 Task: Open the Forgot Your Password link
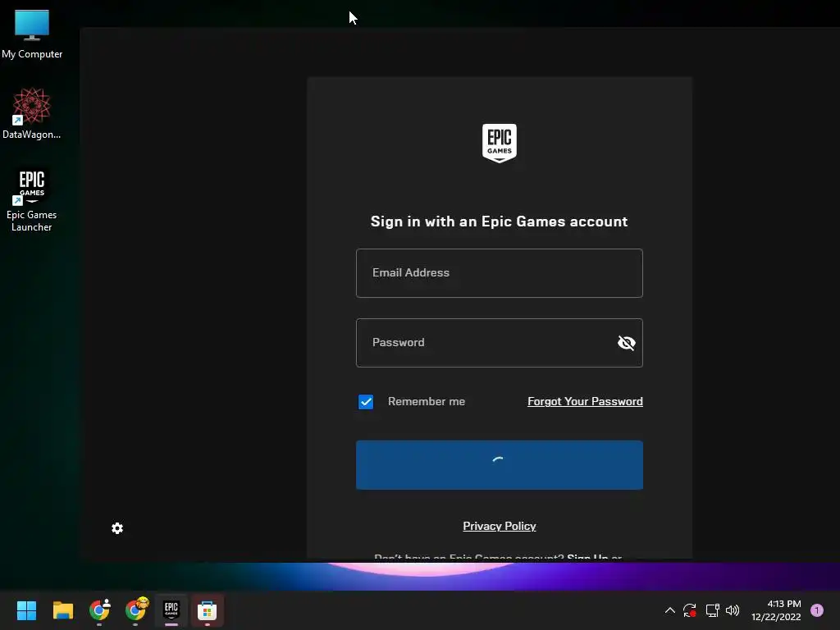(x=585, y=401)
